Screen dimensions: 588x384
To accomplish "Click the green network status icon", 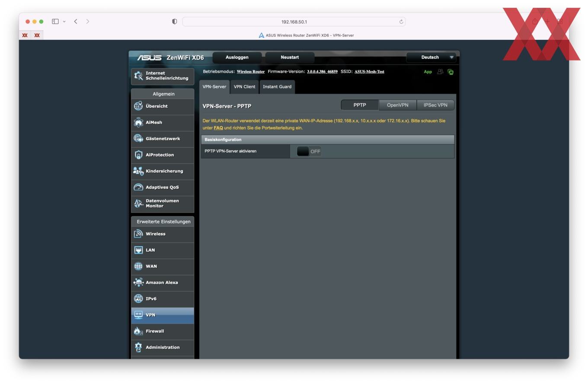I will (x=451, y=72).
